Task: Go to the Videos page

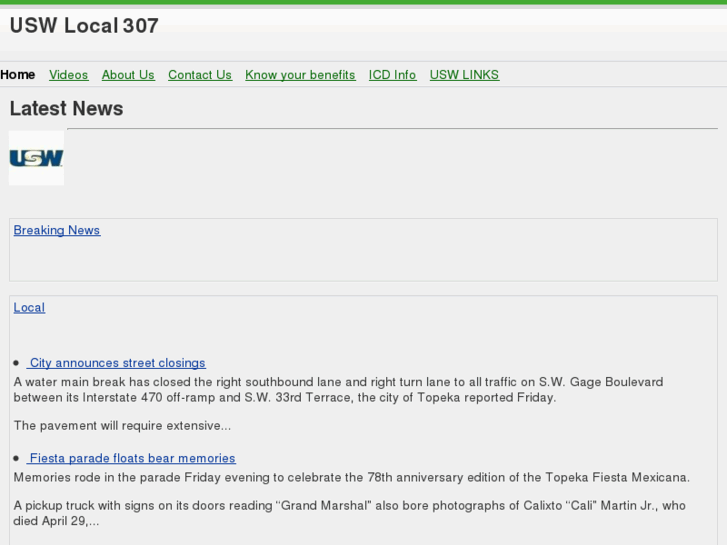Action: [69, 75]
